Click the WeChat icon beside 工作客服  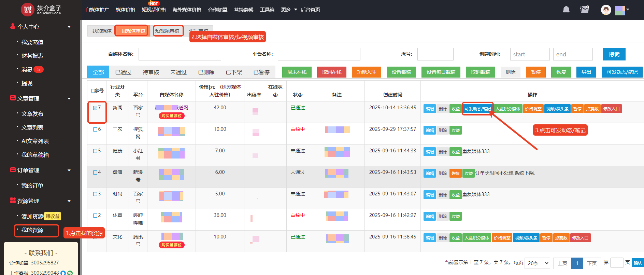coord(70,273)
